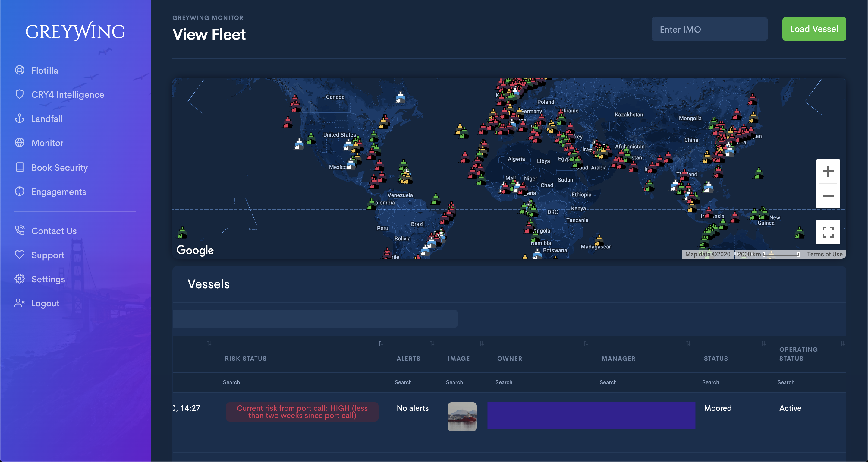The height and width of the screenshot is (462, 868).
Task: Click the 'No alerts' cell
Action: 412,408
